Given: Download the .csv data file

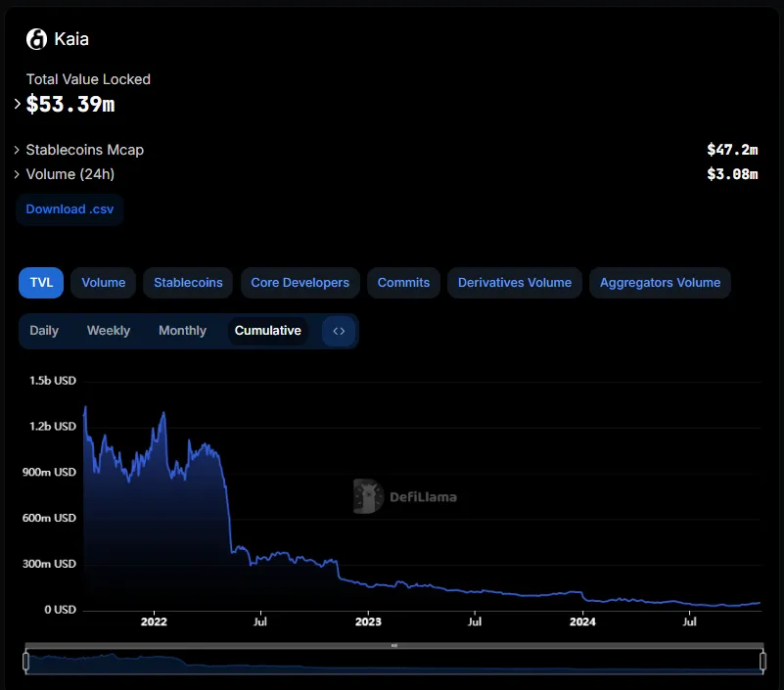Looking at the screenshot, I should [69, 209].
